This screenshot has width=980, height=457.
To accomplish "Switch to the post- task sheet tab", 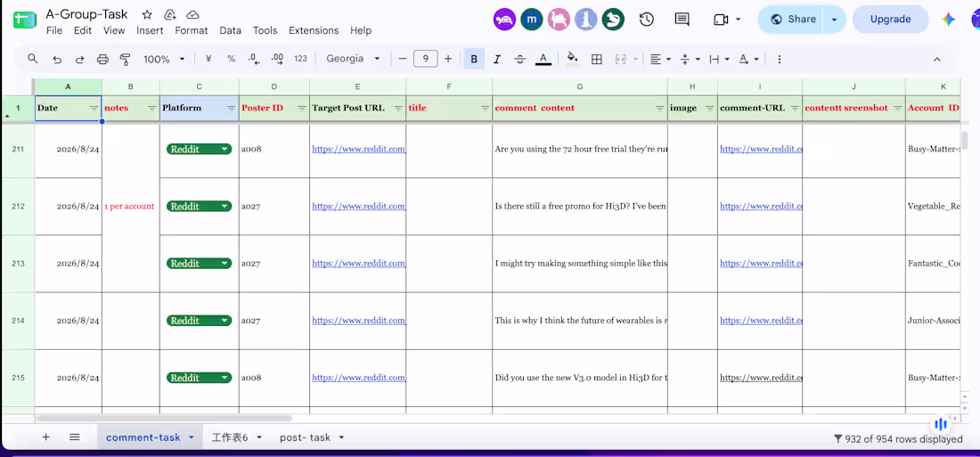I will point(311,437).
